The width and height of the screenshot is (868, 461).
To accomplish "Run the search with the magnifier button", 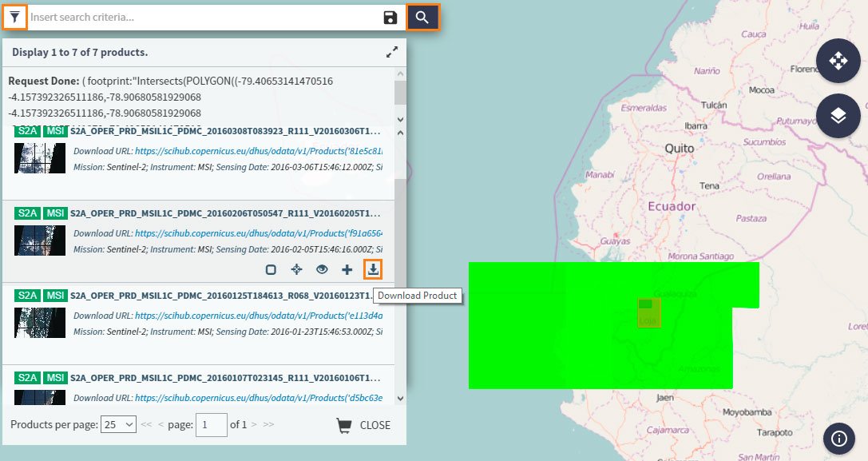I will click(x=423, y=17).
